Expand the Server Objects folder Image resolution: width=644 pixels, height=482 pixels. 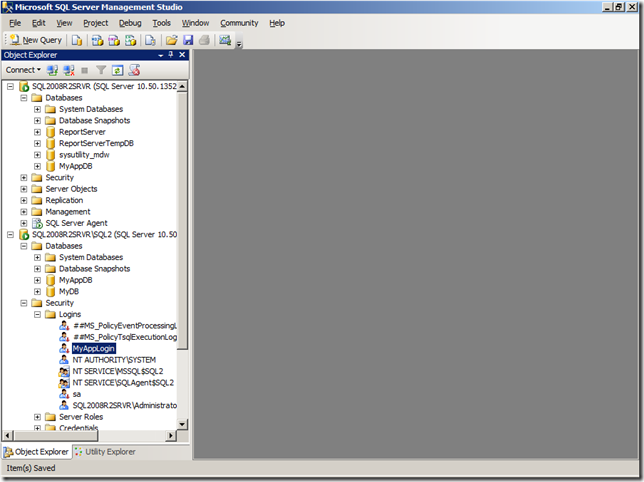click(24, 189)
